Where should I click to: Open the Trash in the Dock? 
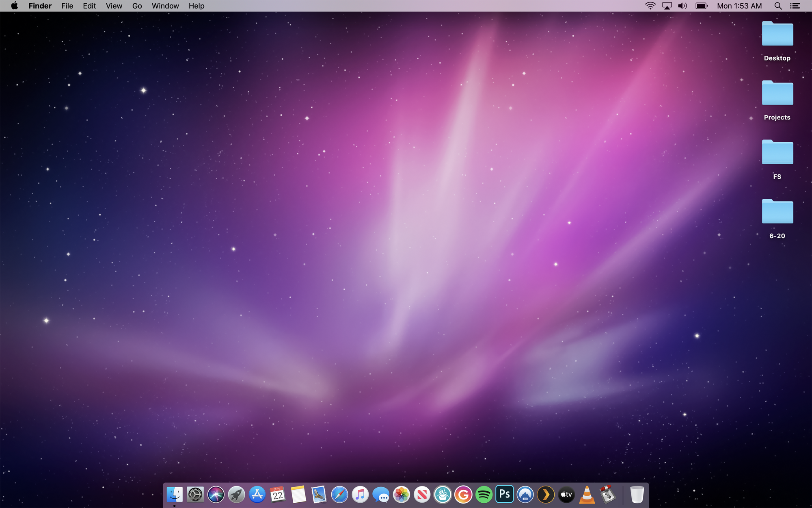tap(637, 495)
